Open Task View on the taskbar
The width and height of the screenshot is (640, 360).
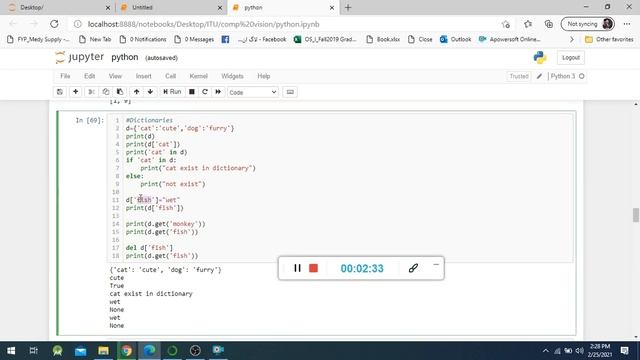[x=34, y=350]
